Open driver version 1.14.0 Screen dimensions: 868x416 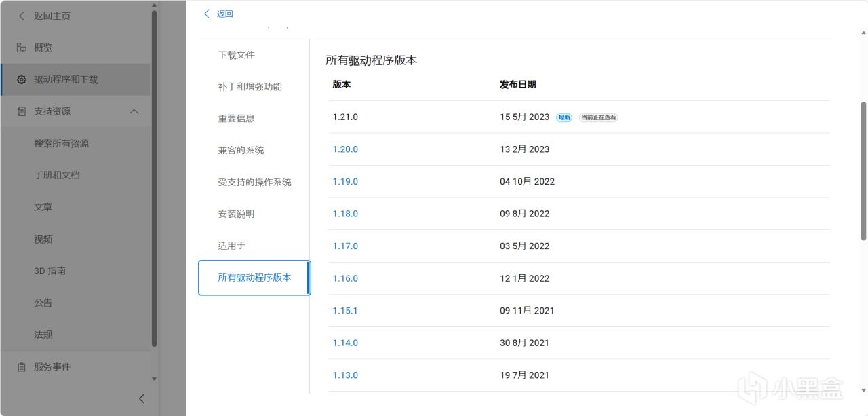(345, 343)
